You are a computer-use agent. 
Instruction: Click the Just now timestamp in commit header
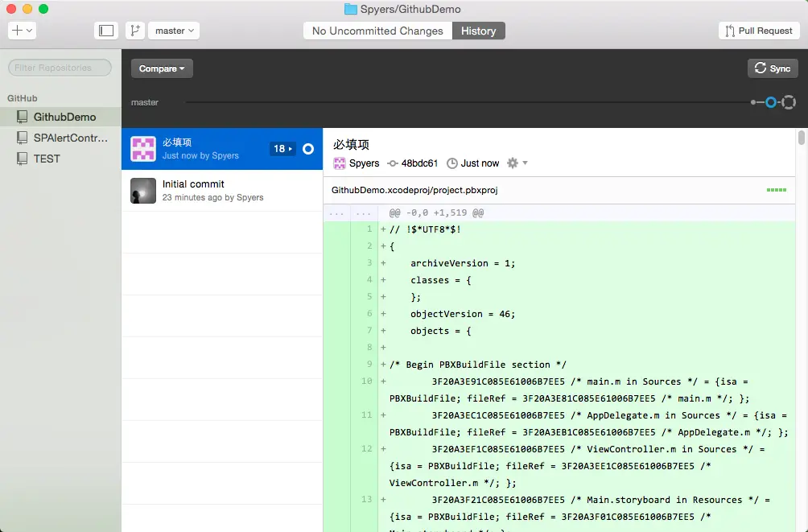point(480,163)
